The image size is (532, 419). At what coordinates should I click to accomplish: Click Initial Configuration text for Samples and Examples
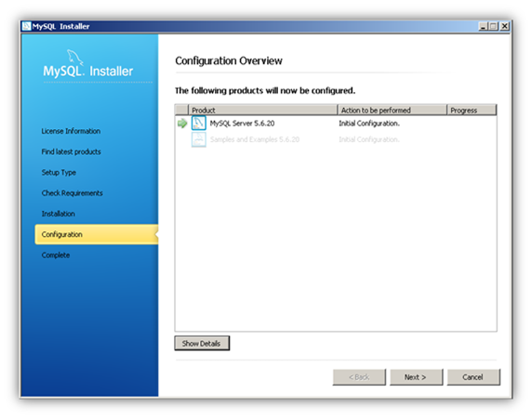pyautogui.click(x=369, y=139)
